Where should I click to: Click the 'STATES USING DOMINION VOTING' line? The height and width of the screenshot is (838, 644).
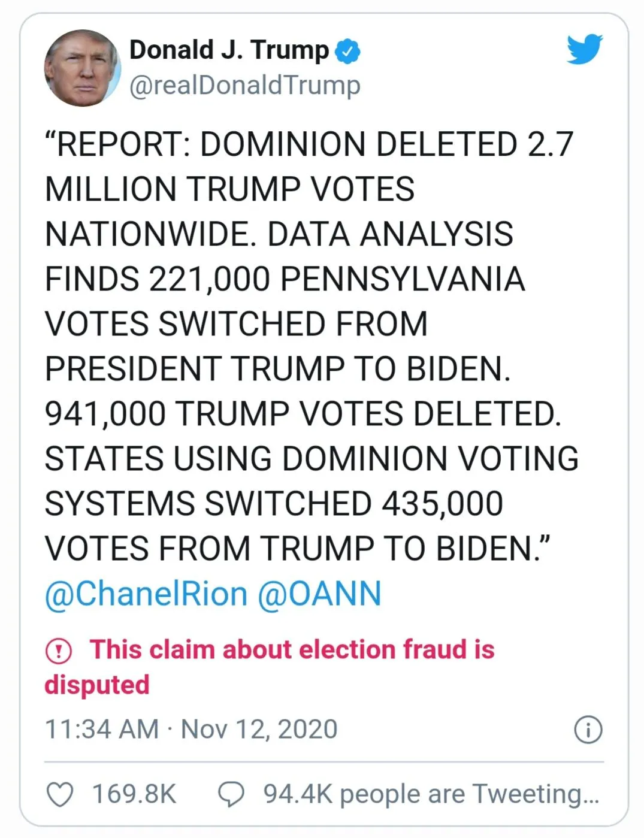tap(312, 459)
